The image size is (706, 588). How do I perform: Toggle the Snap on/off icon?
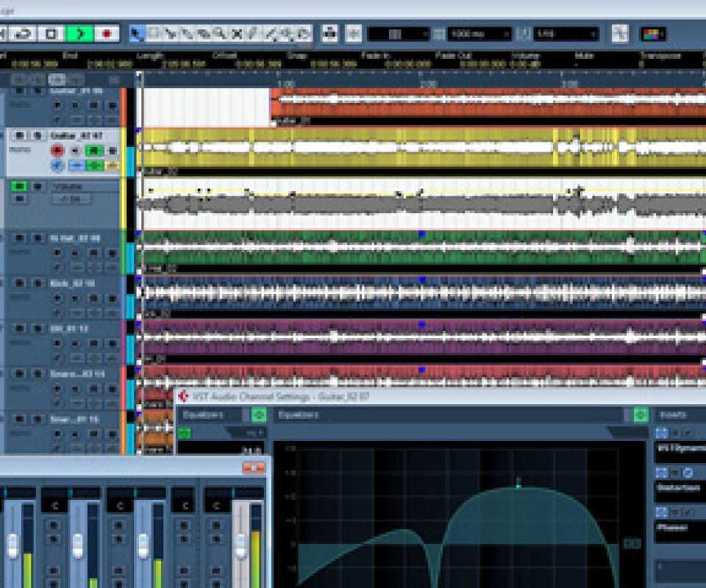(x=353, y=34)
